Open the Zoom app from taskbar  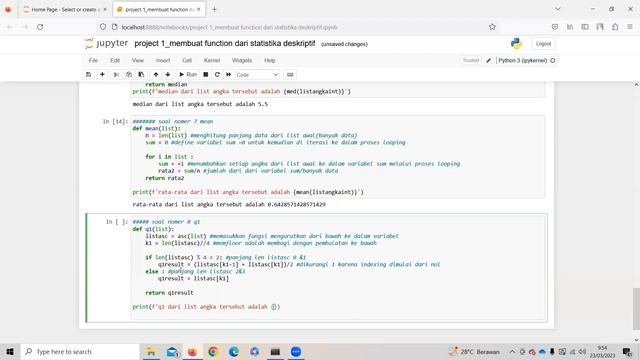[296, 351]
